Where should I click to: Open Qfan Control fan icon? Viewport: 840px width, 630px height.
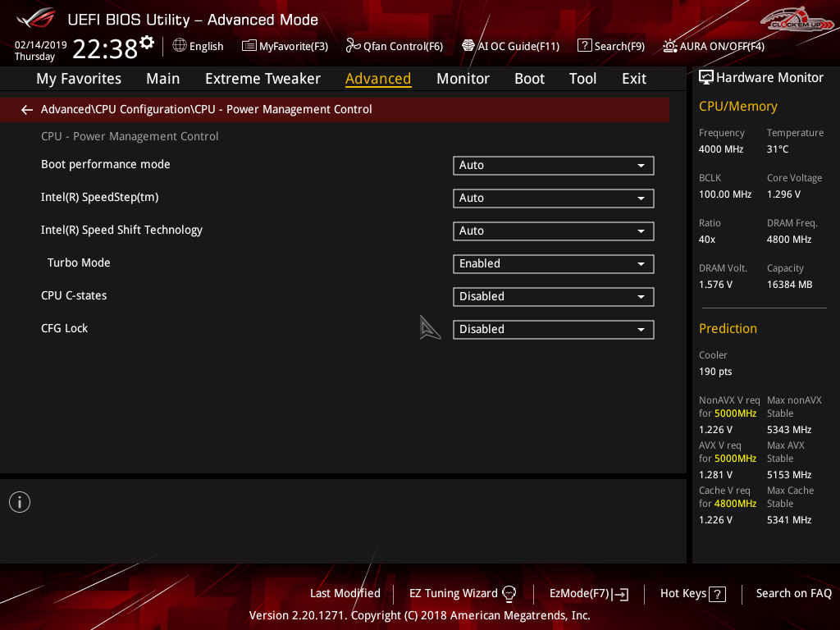[354, 46]
